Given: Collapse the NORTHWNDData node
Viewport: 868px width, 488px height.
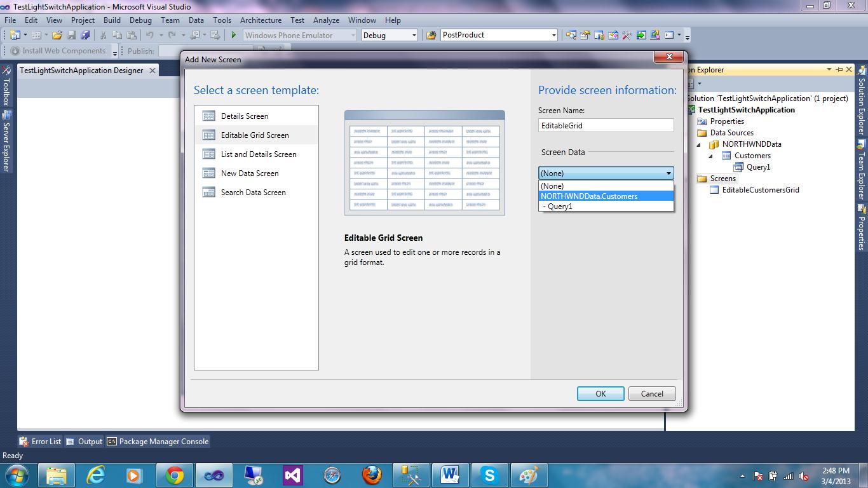Looking at the screenshot, I should [700, 145].
